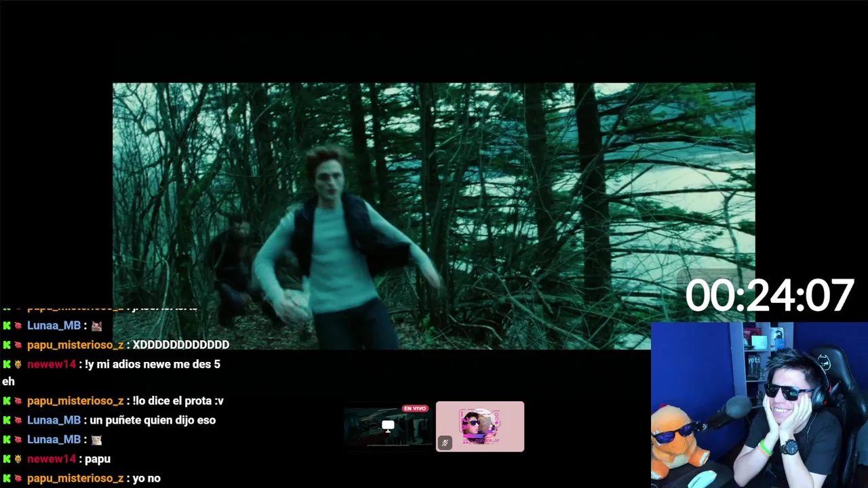Open newew14 profile on the 'papu' message
The width and height of the screenshot is (868, 488).
click(52, 459)
